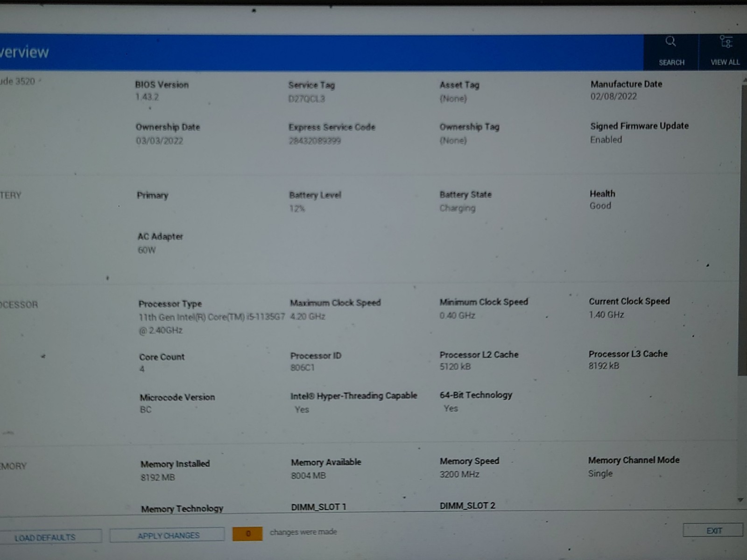The width and height of the screenshot is (747, 560).
Task: Select the Service Tag value
Action: click(x=306, y=99)
